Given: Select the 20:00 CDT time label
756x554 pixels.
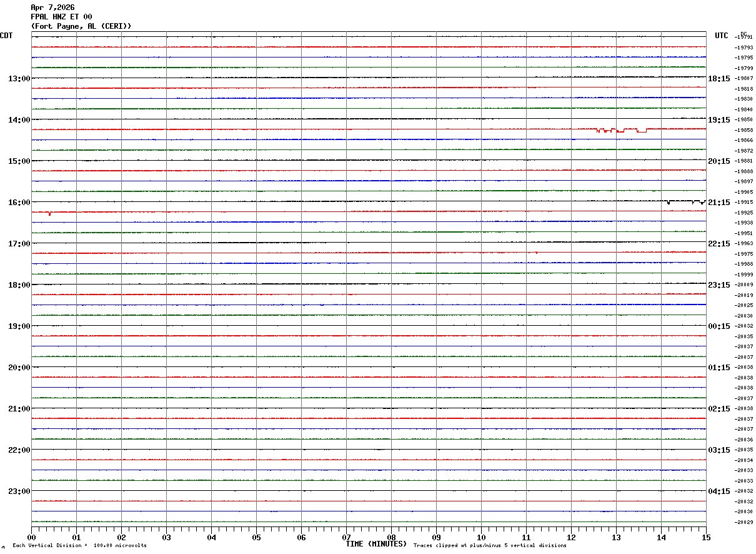Looking at the screenshot, I should click(x=19, y=368).
